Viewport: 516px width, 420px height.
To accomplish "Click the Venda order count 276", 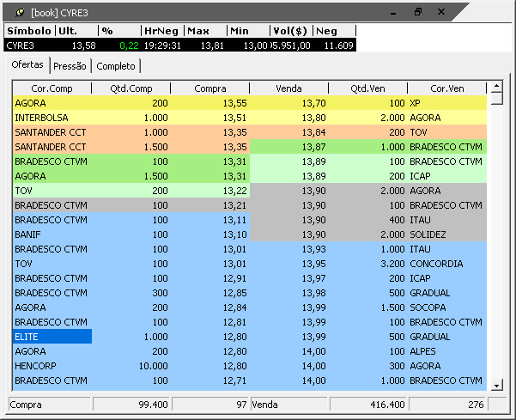I will point(447,405).
